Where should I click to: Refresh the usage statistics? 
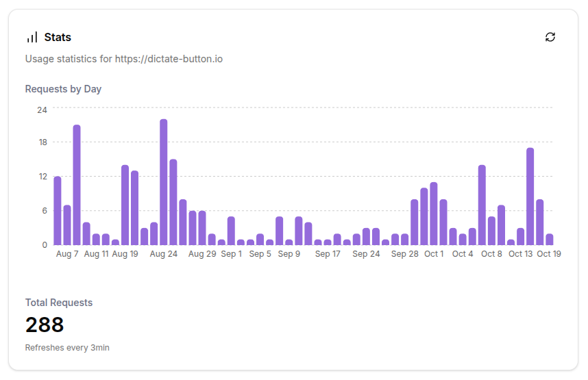(x=550, y=37)
